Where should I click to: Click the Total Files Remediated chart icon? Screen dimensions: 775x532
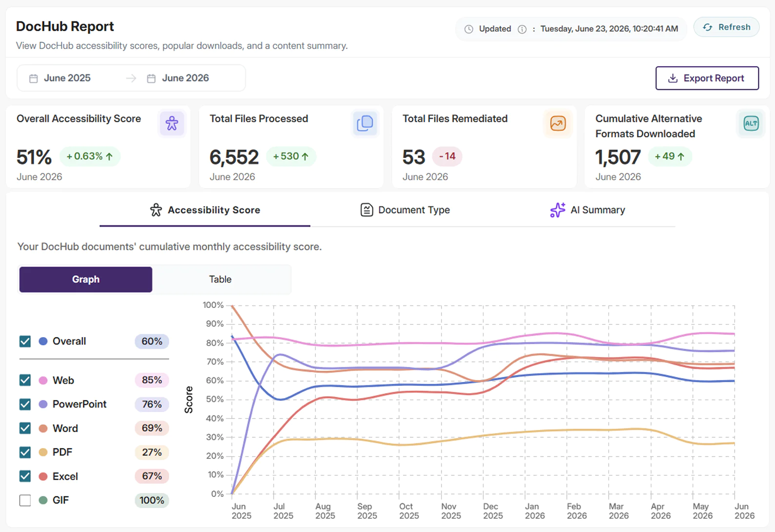click(x=558, y=123)
